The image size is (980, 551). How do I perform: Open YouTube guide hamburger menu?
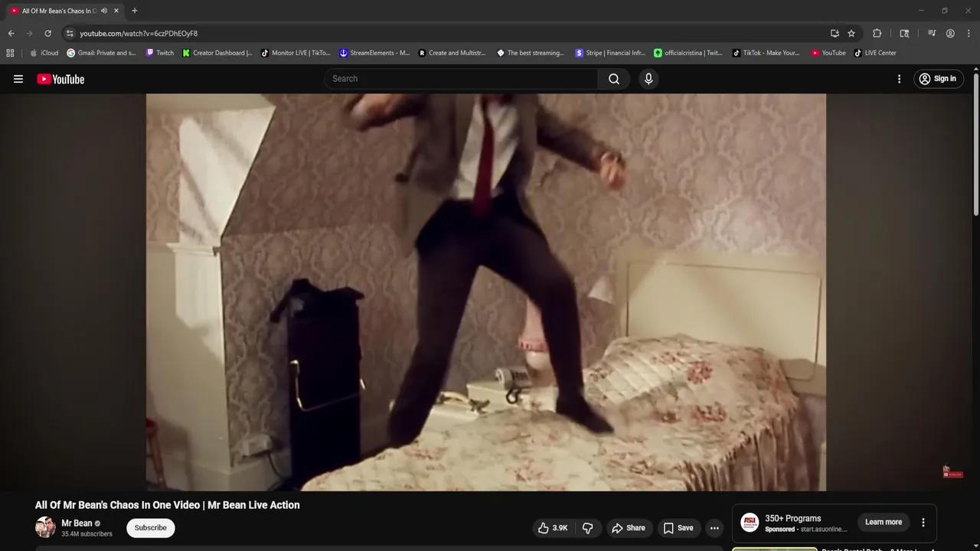click(x=18, y=79)
